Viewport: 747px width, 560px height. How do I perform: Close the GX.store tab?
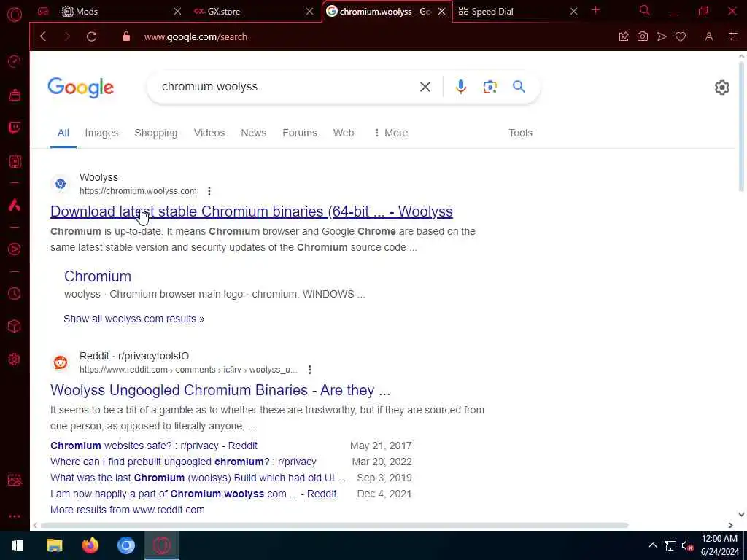309,12
